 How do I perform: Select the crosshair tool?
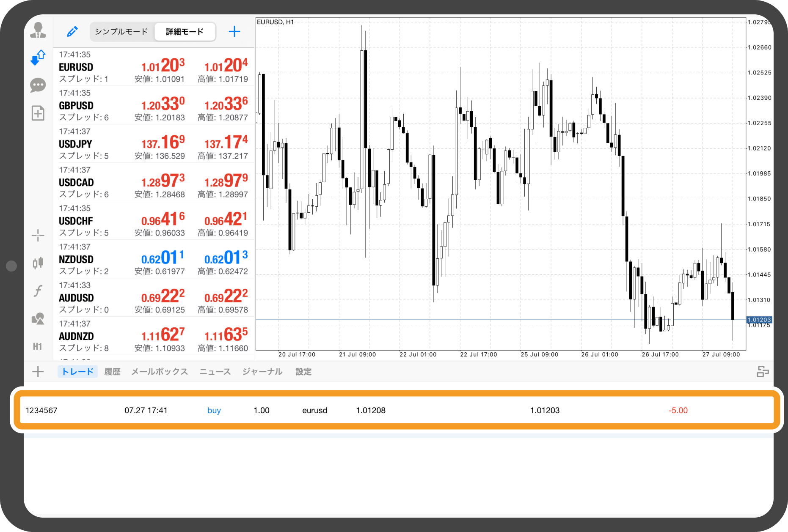coord(38,236)
